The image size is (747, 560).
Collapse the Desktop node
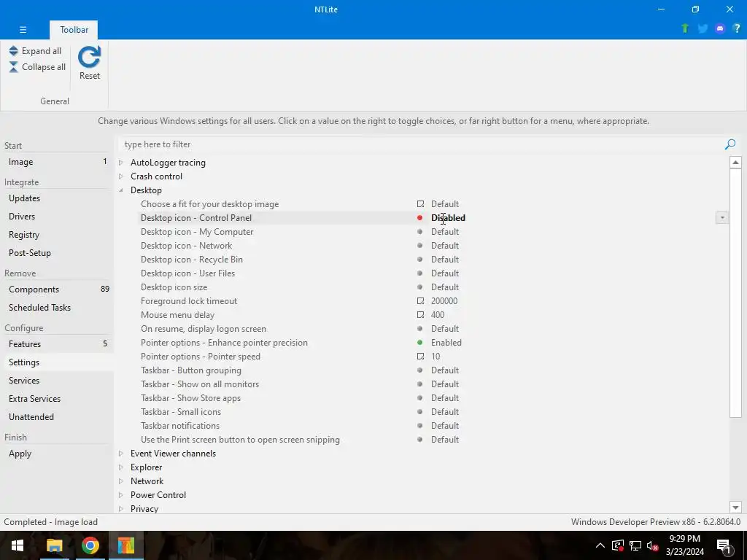click(x=121, y=190)
